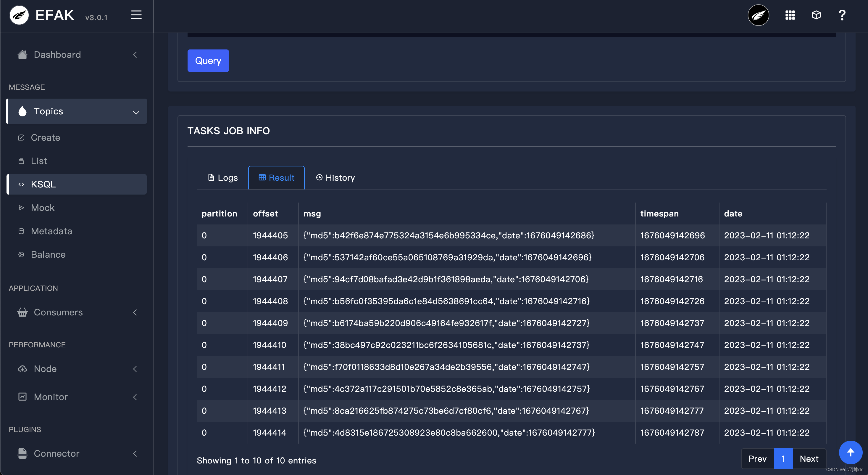868x475 pixels.
Task: Click the Balance icon
Action: [x=21, y=255]
